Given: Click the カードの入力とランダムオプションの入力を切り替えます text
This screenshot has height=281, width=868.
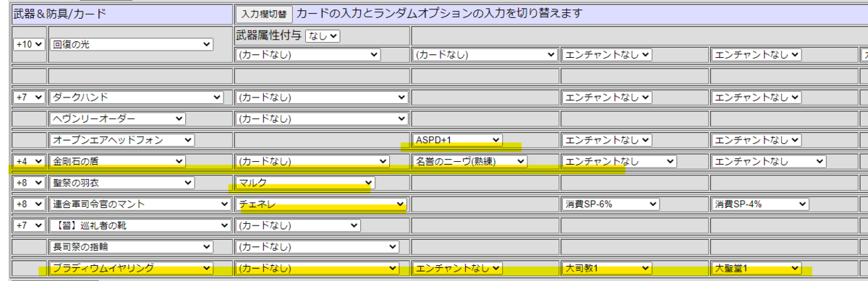Looking at the screenshot, I should [440, 14].
